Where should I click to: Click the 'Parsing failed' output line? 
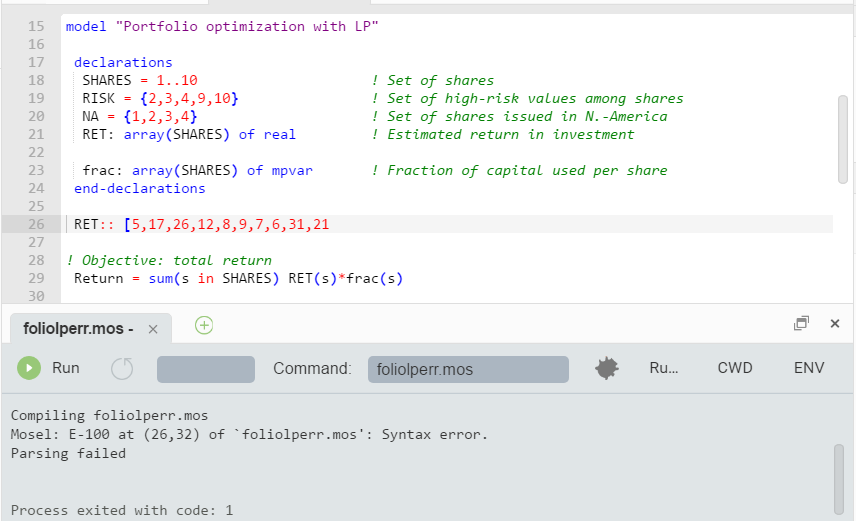(x=68, y=454)
